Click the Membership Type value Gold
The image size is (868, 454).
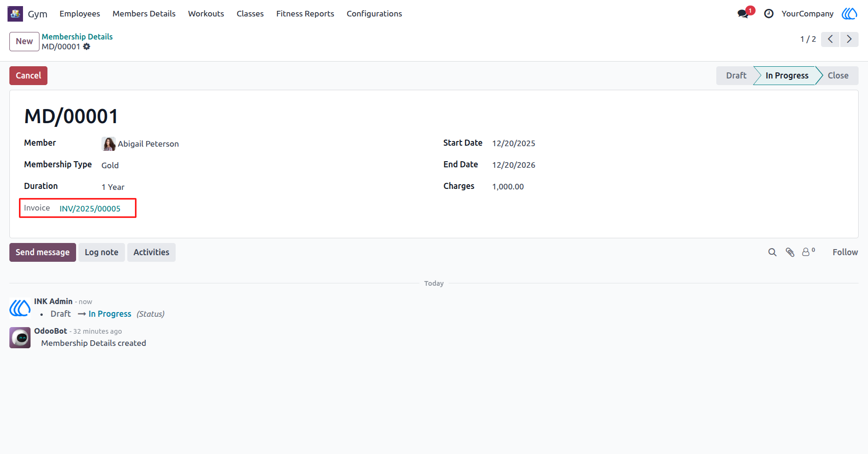pos(110,165)
